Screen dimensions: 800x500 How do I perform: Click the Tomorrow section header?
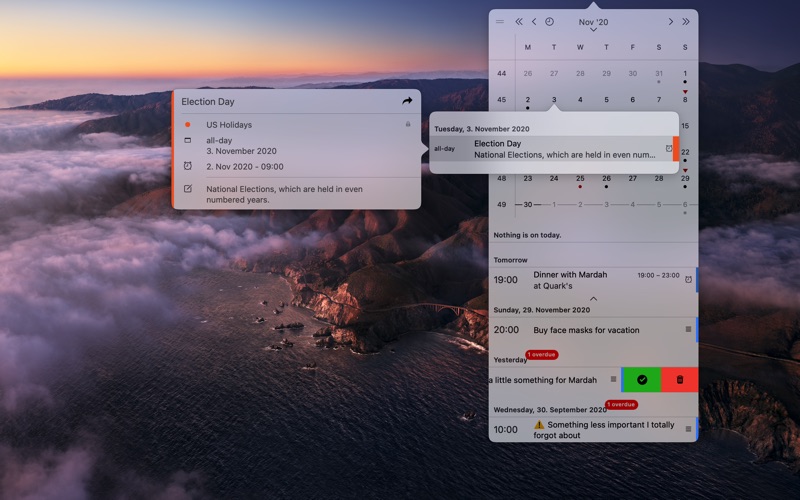pyautogui.click(x=510, y=260)
